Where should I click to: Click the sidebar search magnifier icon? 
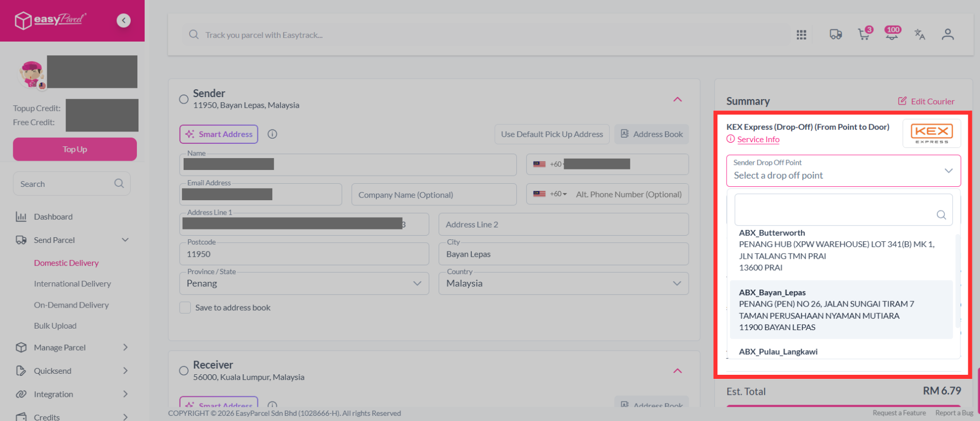[x=119, y=183]
